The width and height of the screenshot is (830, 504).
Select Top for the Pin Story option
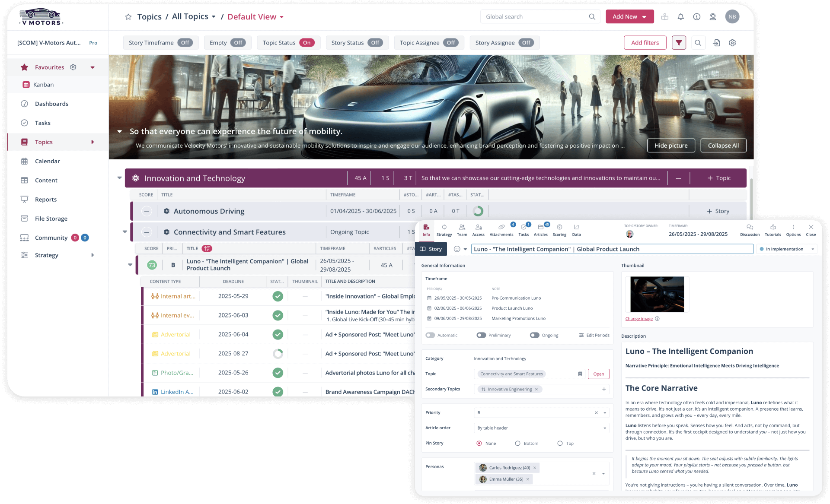[560, 443]
